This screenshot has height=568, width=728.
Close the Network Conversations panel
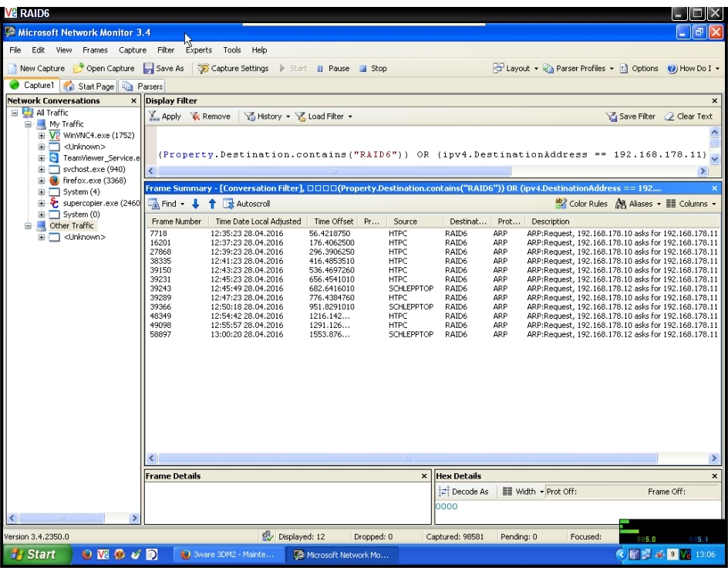(133, 101)
